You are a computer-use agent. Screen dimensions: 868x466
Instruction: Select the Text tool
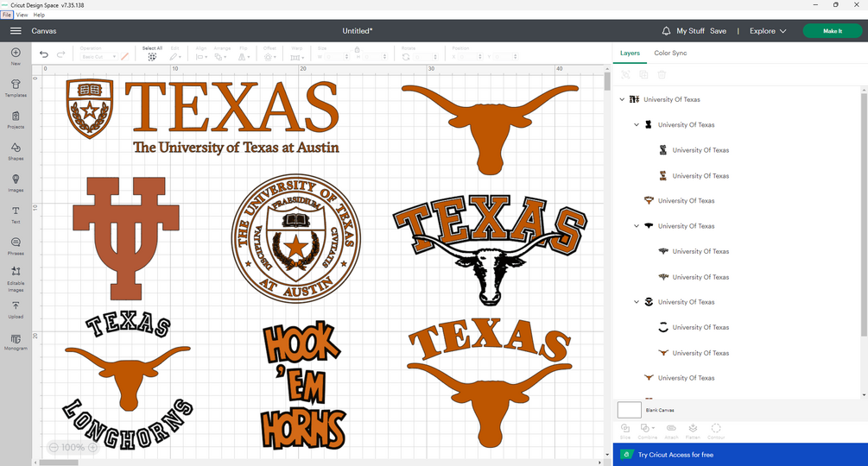(16, 214)
